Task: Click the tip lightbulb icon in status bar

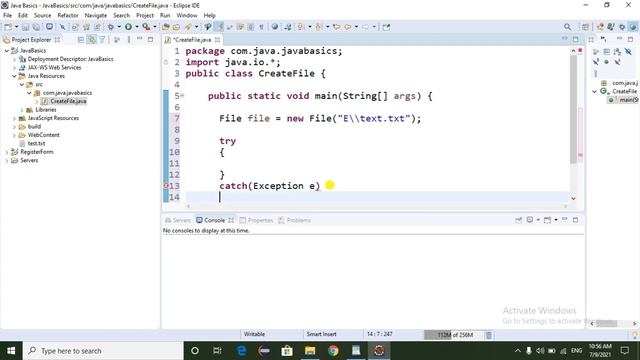Action: (635, 335)
